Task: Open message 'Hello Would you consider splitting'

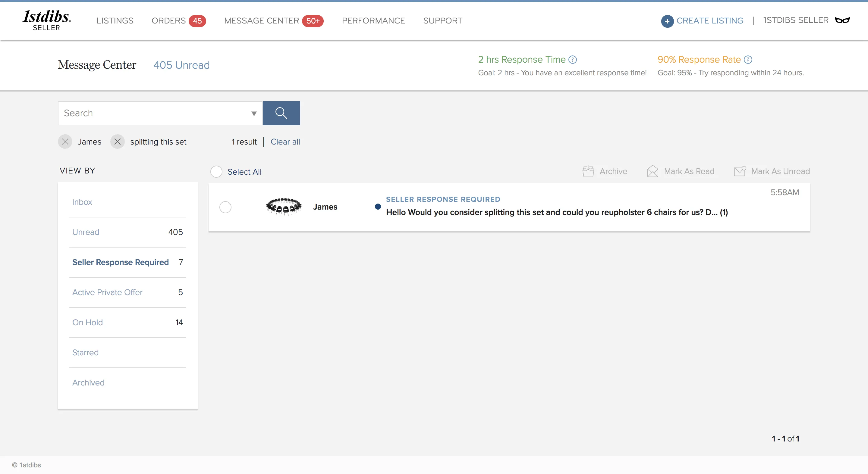Action: 557,212
